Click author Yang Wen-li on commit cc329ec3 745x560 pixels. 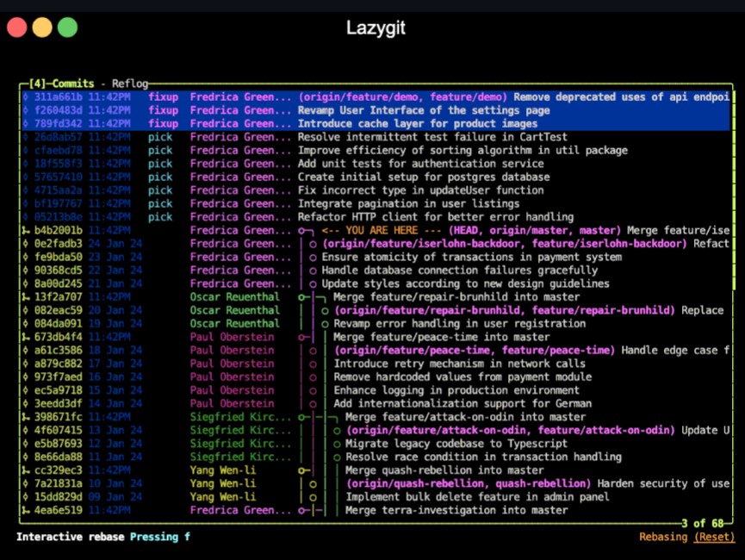coord(223,470)
